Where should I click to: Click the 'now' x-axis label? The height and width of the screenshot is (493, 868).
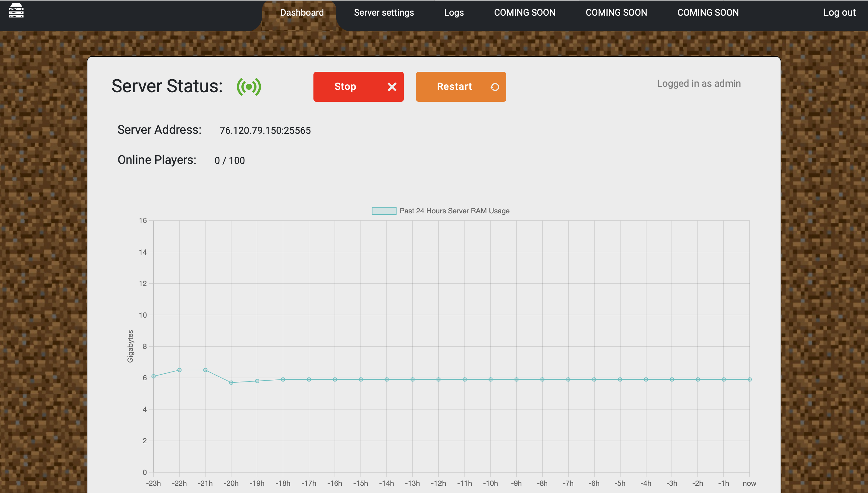click(x=749, y=484)
